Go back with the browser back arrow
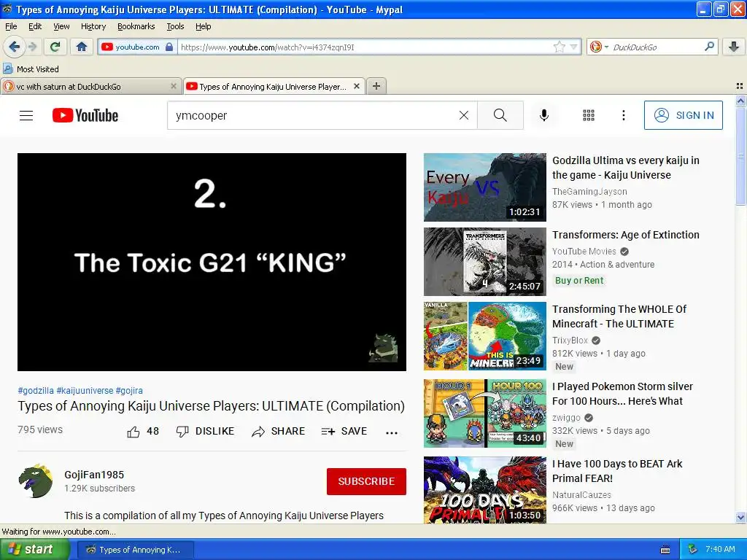The height and width of the screenshot is (560, 747). 14,47
